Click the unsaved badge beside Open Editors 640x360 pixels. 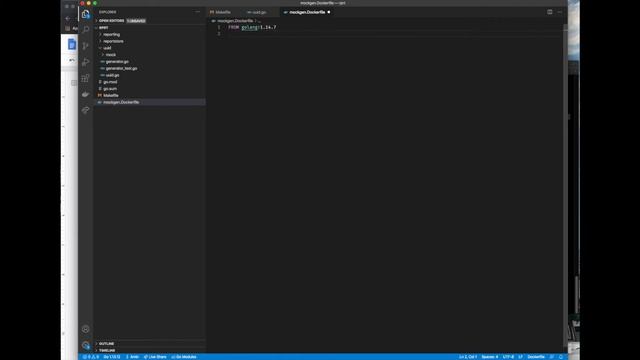(136, 21)
